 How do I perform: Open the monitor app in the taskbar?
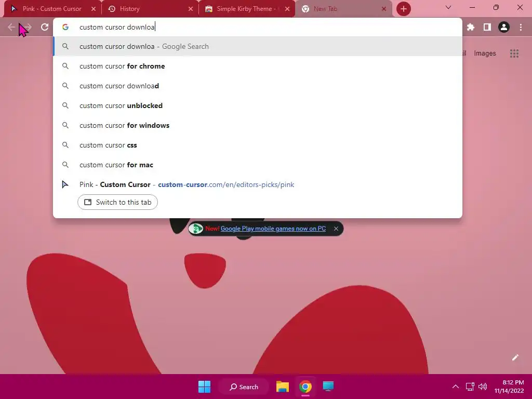[x=328, y=387]
